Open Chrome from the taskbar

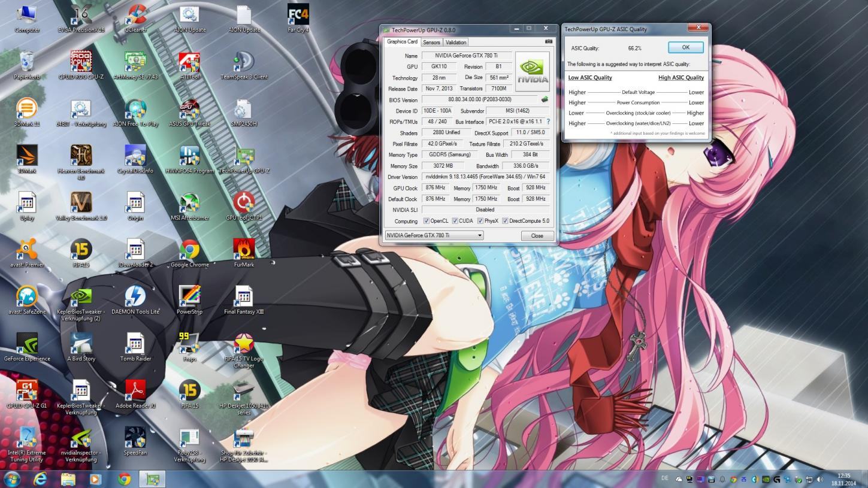[124, 479]
